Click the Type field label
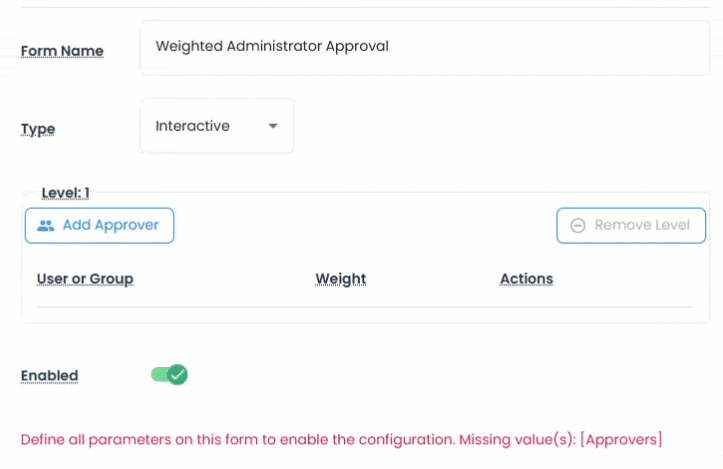The width and height of the screenshot is (723, 469). (x=38, y=129)
